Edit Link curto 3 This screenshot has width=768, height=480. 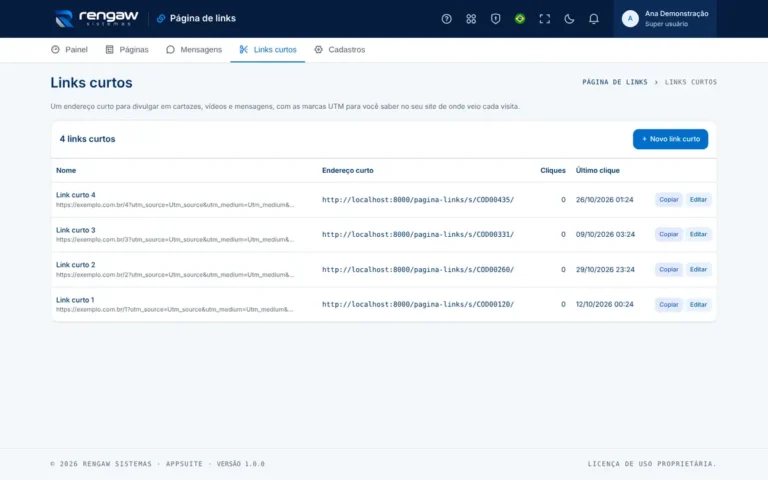[698, 234]
